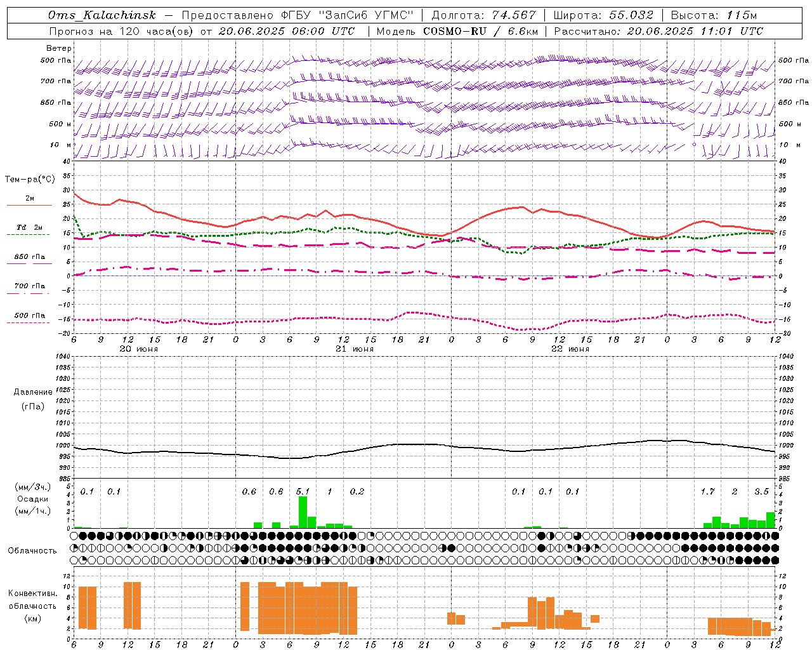The height and width of the screenshot is (650, 812).
Task: Click the Давление panel label
Action: (x=33, y=392)
